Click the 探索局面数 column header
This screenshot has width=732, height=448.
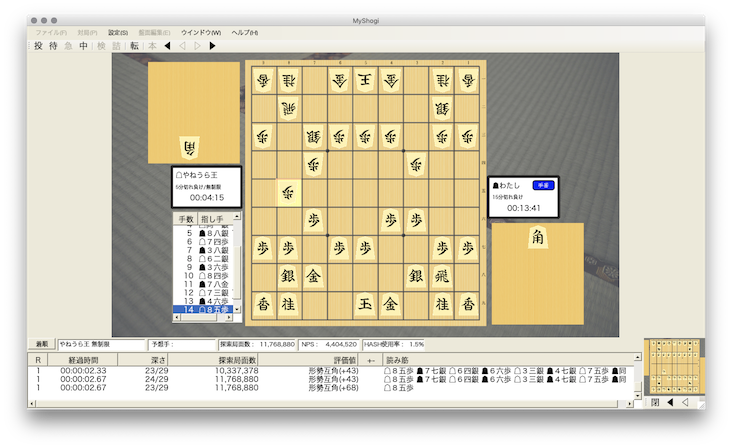point(213,360)
